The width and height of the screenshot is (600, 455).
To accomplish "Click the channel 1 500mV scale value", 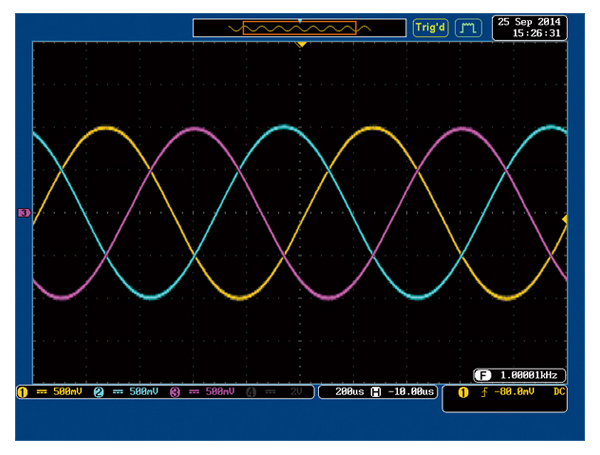I will click(x=67, y=391).
